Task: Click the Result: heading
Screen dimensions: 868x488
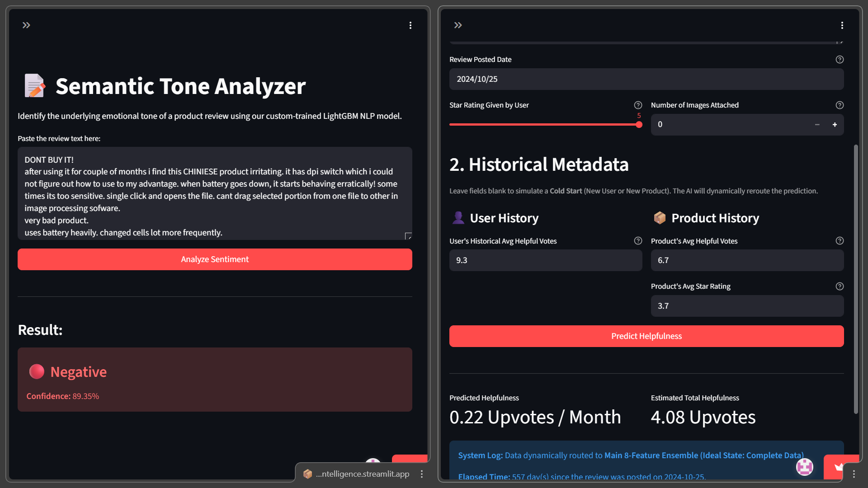Action: 40,330
